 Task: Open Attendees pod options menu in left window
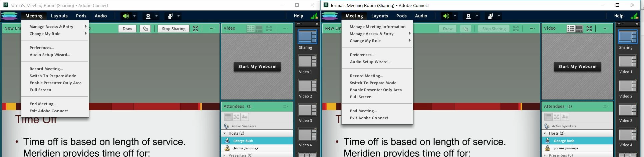pyautogui.click(x=286, y=106)
